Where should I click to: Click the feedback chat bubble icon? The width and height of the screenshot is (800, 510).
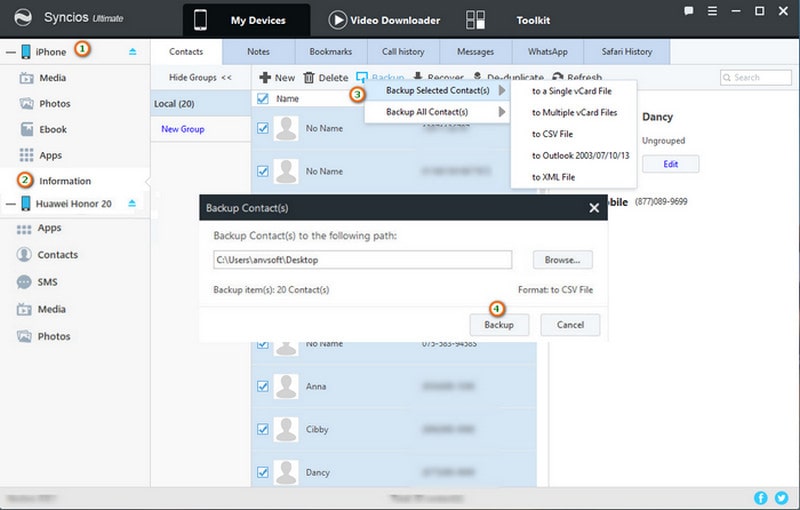pyautogui.click(x=689, y=11)
